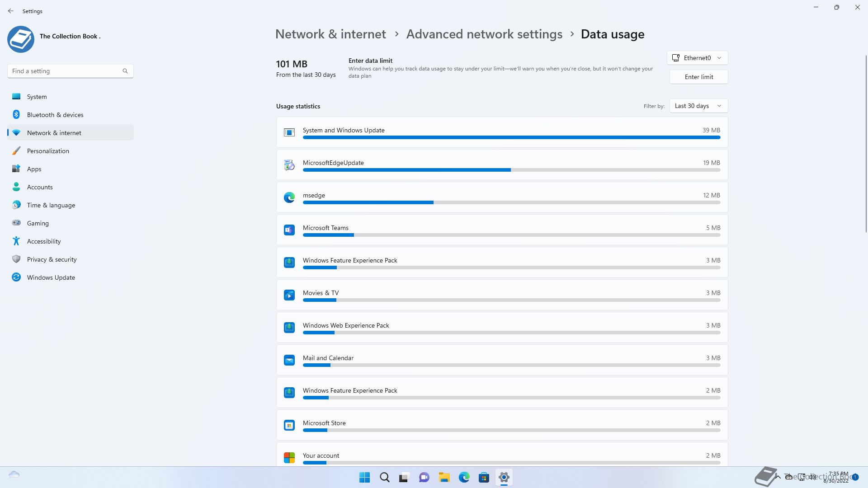Viewport: 868px width, 488px height.
Task: Click the msedge app icon
Action: coord(289,197)
